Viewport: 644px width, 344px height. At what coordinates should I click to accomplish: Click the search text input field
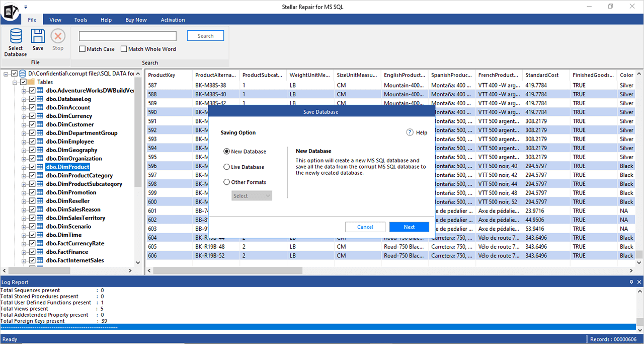click(x=128, y=36)
